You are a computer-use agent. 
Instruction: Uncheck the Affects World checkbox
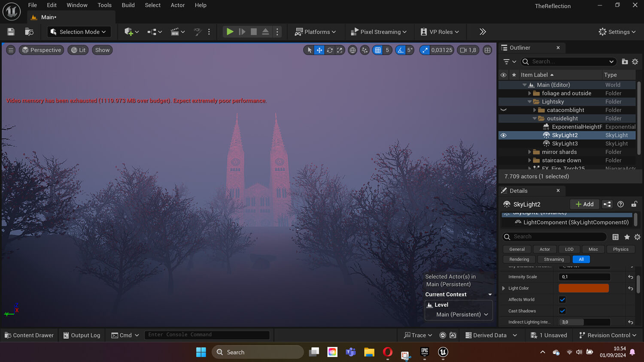(562, 299)
